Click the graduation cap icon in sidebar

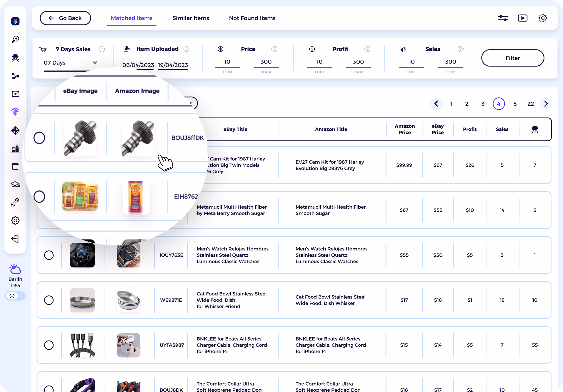[x=15, y=184]
